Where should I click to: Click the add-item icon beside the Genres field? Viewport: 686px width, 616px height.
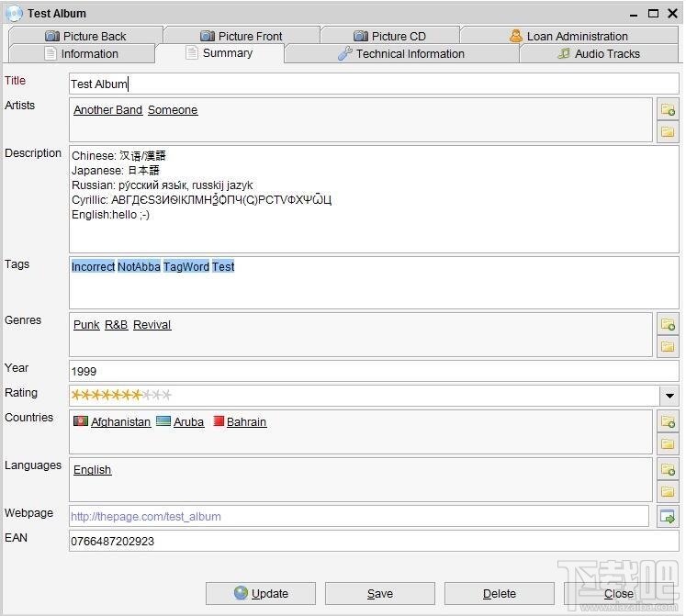tap(668, 324)
